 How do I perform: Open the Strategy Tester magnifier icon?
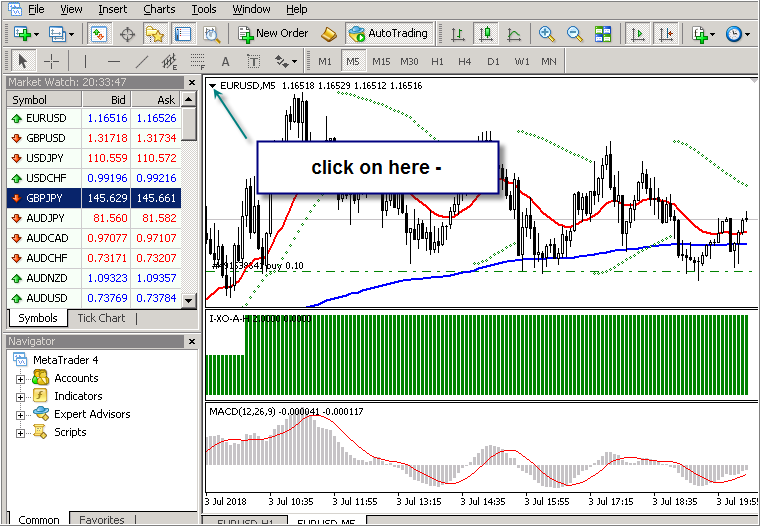click(x=212, y=34)
